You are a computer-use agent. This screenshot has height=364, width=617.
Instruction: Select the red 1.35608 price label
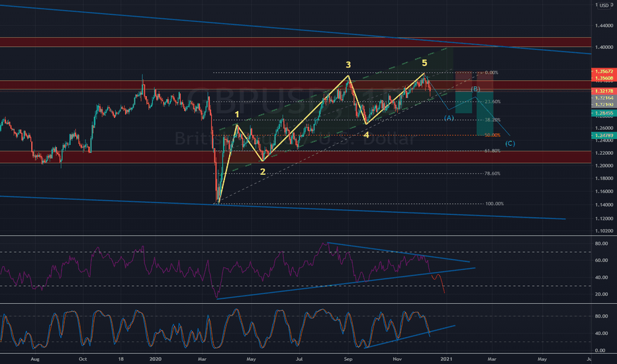(604, 78)
